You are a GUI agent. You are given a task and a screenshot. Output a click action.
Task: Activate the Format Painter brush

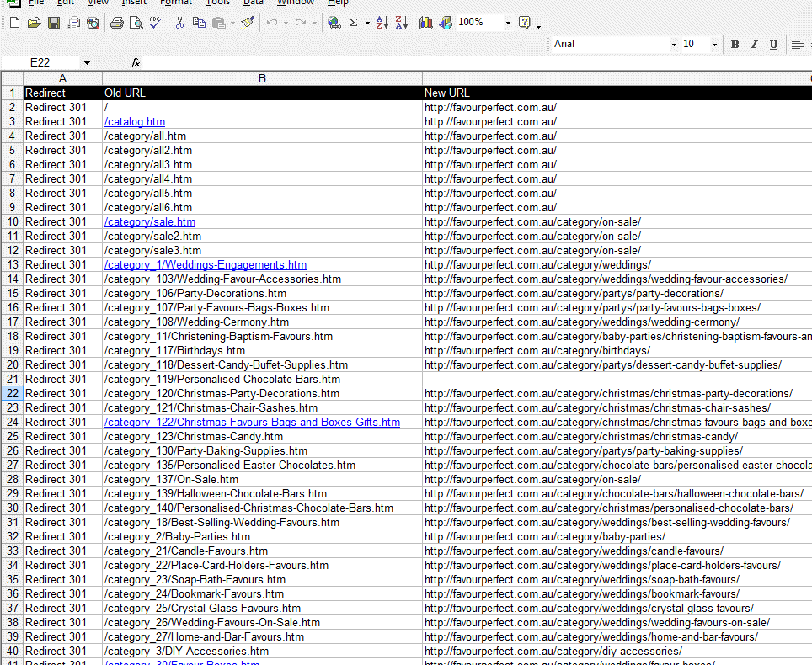tap(248, 23)
